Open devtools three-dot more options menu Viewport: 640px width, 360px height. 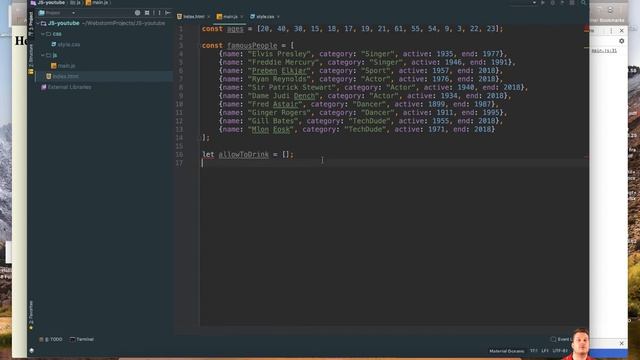click(611, 31)
